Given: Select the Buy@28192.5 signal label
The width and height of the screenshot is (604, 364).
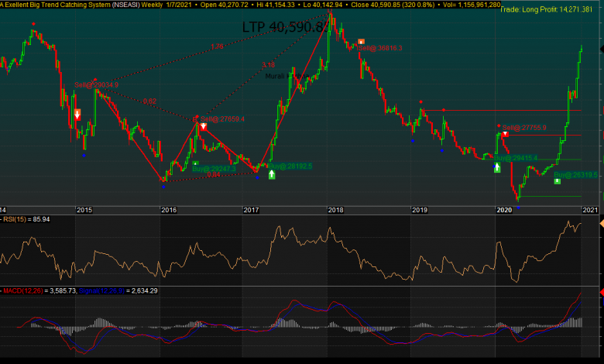Looking at the screenshot, I should (290, 166).
